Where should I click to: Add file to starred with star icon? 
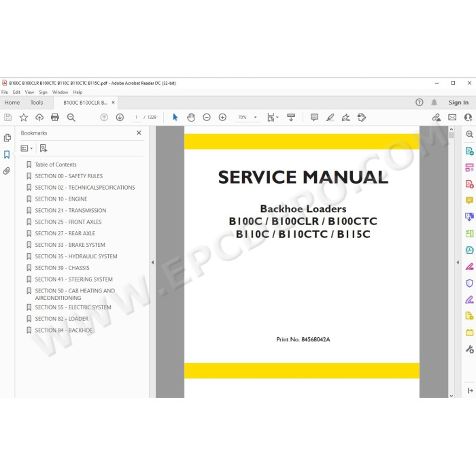pyautogui.click(x=24, y=117)
